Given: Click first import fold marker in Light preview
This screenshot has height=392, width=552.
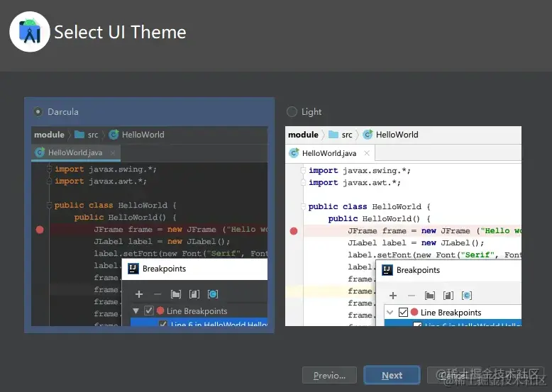Looking at the screenshot, I should click(x=303, y=171).
